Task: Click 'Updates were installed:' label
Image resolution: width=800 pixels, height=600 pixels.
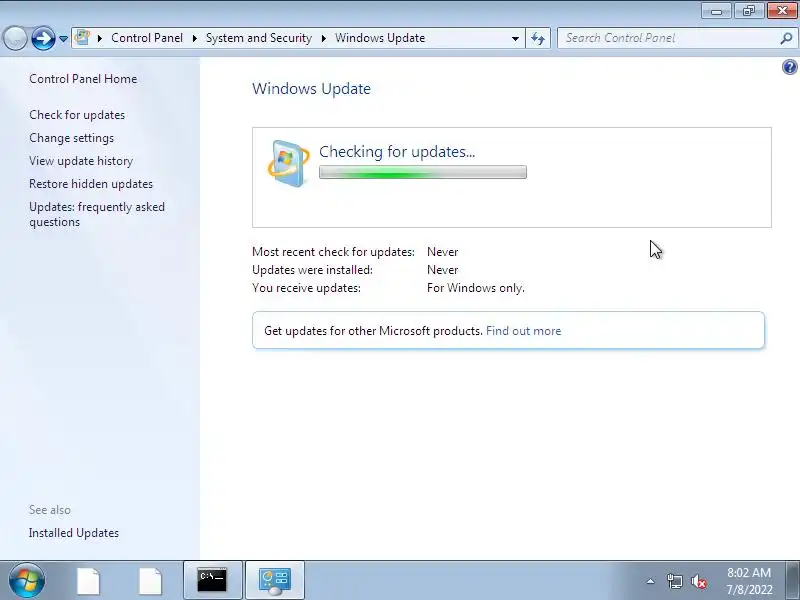Action: click(x=312, y=270)
